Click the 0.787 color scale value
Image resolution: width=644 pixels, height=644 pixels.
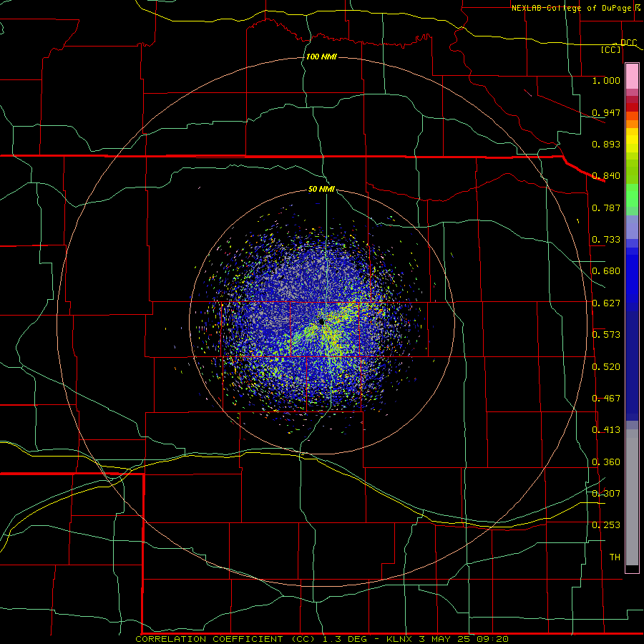point(606,208)
